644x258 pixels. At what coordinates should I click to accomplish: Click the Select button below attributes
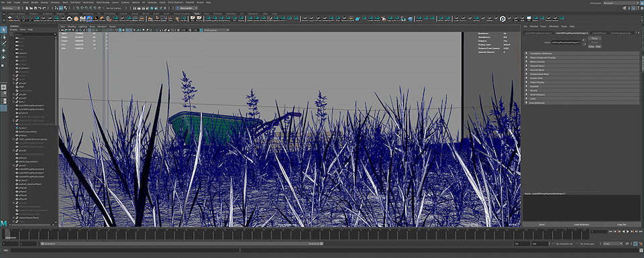(542, 224)
